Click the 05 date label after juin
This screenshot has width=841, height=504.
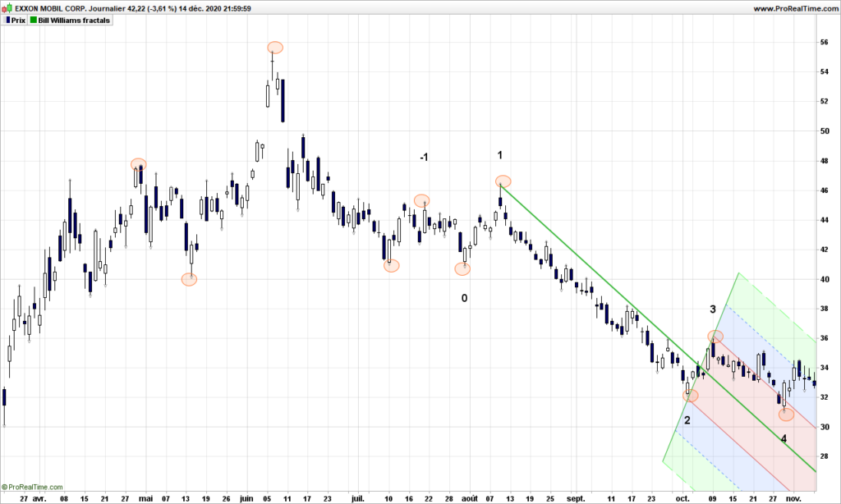click(x=267, y=498)
